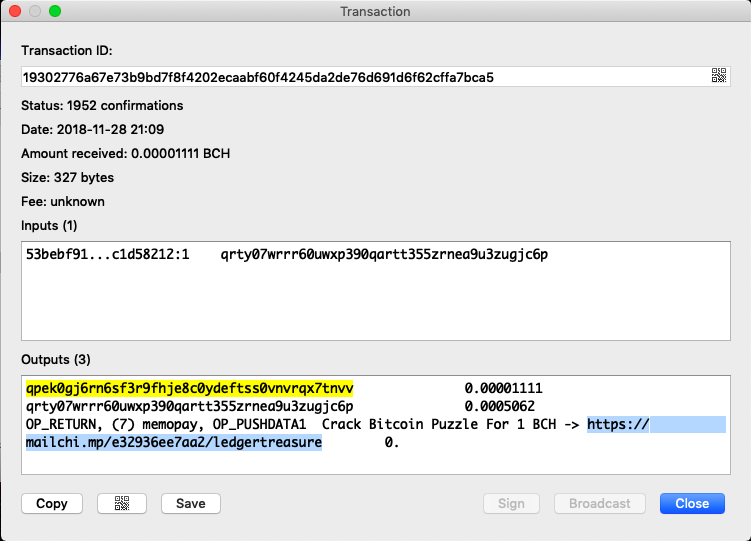Click the Amount received 0.00001111 BCH label
The width and height of the screenshot is (751, 541).
click(125, 153)
